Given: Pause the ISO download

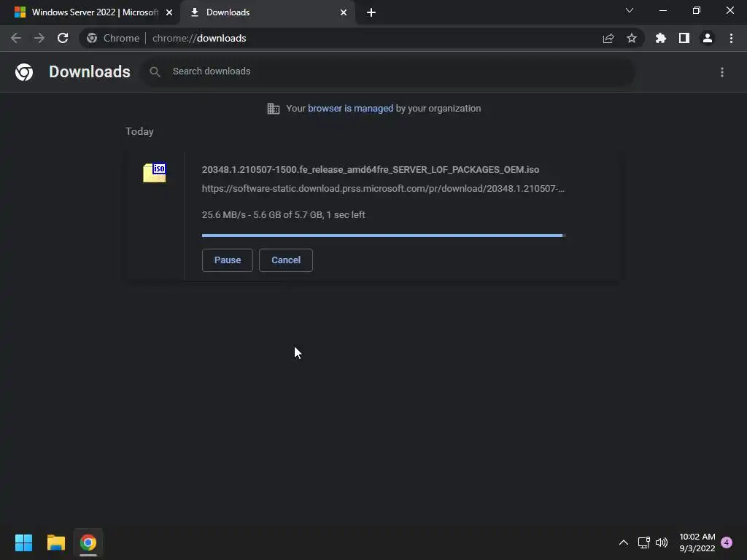Looking at the screenshot, I should tap(228, 260).
